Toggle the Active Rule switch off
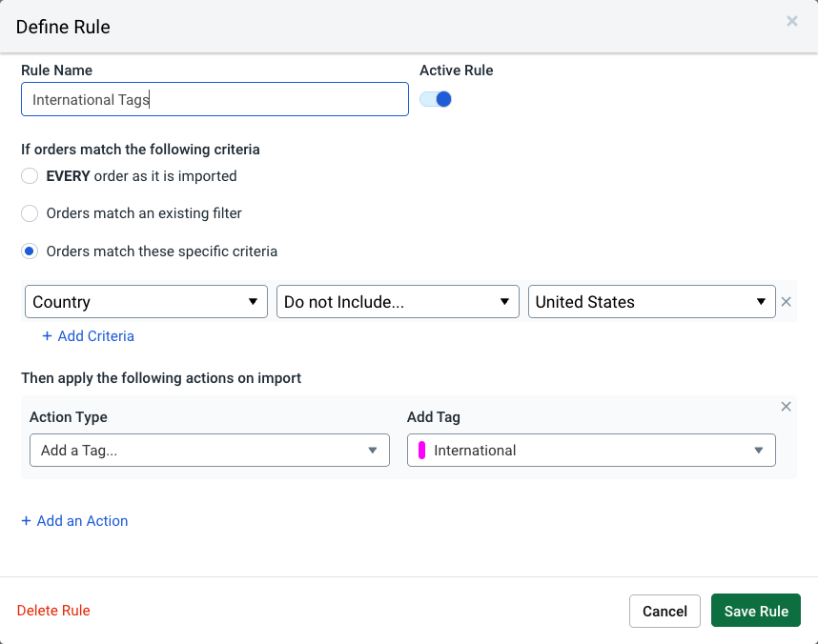 click(436, 98)
